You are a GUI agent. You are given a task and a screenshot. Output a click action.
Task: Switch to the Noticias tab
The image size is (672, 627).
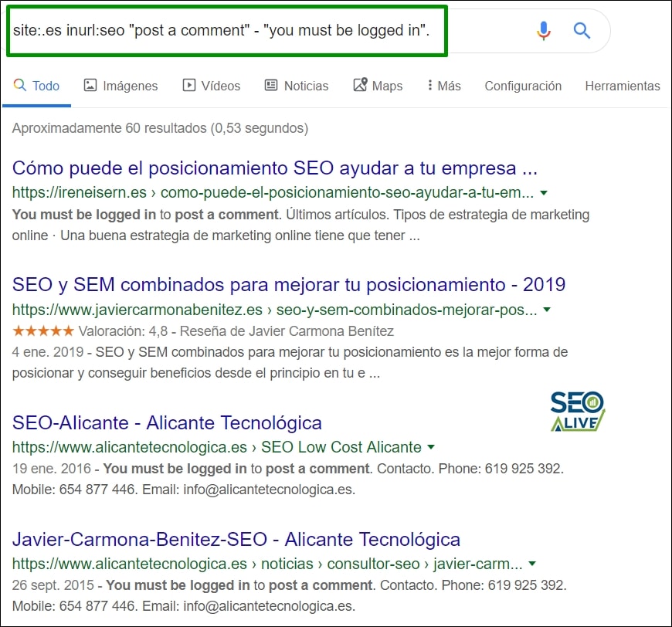(x=304, y=86)
